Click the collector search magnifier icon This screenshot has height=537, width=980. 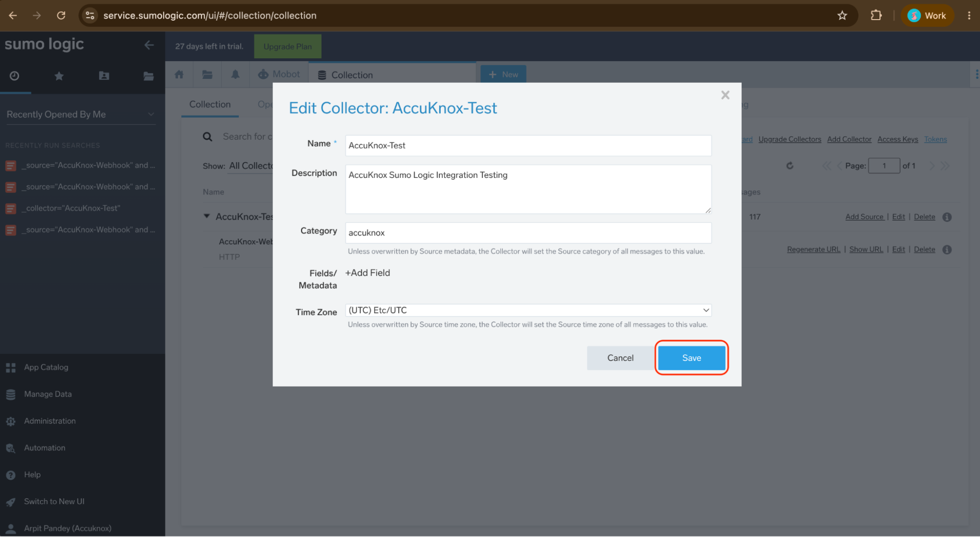(x=208, y=137)
